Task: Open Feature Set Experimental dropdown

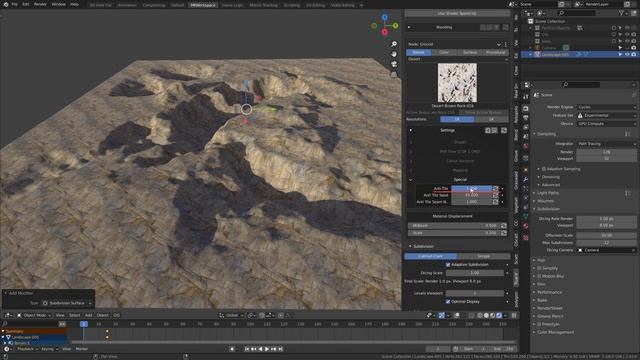Action: point(607,116)
